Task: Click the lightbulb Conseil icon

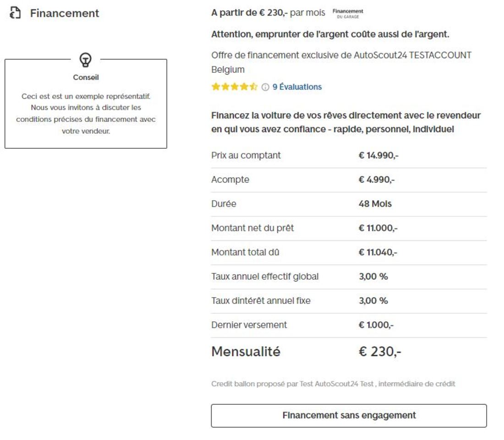Action: click(85, 59)
